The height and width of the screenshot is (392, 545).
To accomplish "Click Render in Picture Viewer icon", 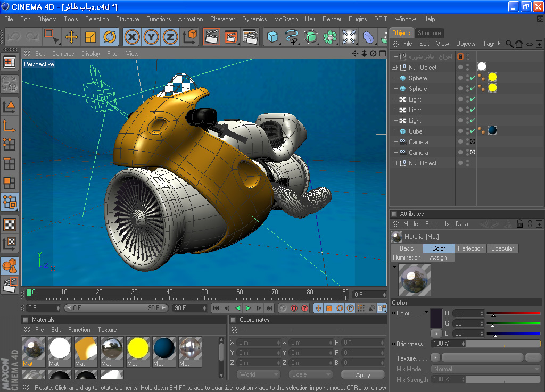I will 231,37.
